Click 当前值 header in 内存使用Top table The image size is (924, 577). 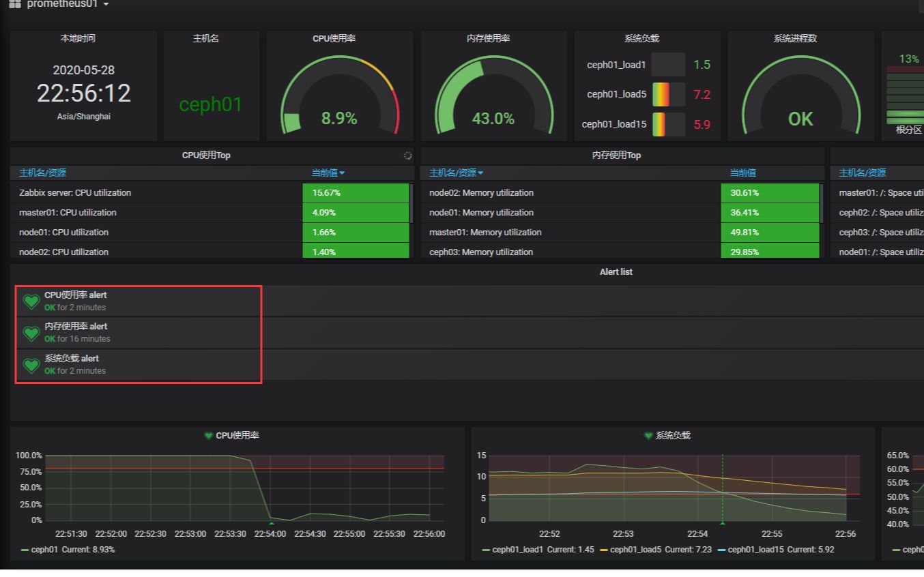[x=743, y=173]
